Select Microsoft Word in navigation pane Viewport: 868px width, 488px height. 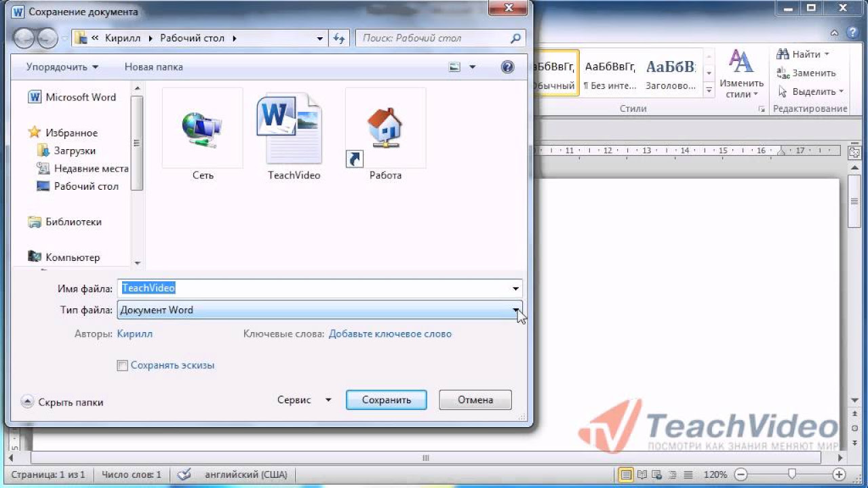73,97
